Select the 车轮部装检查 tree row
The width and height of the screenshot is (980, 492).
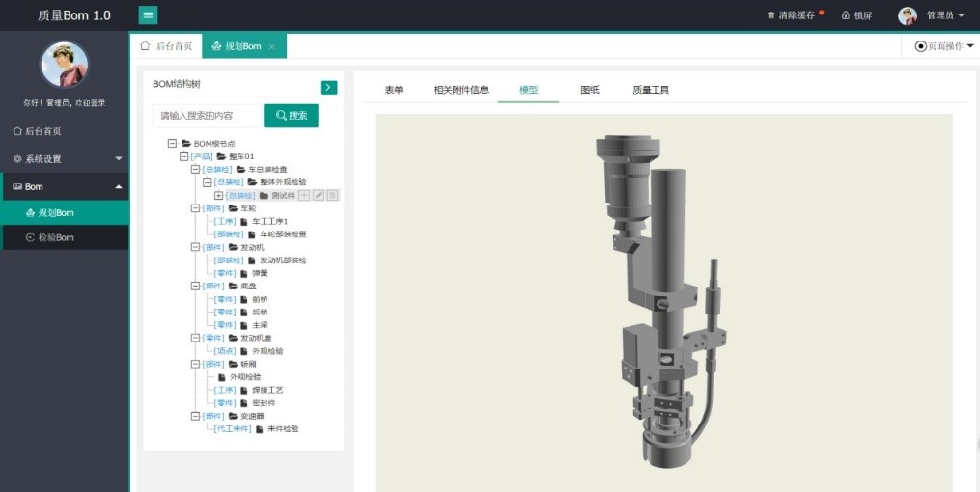point(260,234)
